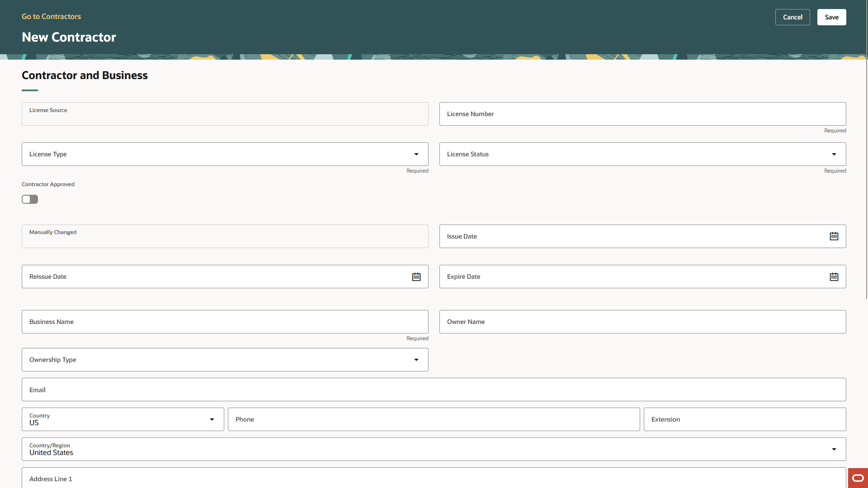868x488 pixels.
Task: Click the Owner Name field
Action: (642, 321)
